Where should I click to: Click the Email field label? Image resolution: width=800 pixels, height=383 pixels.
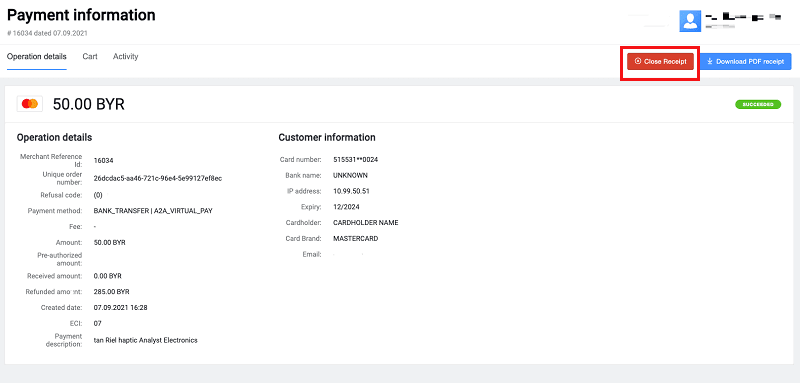click(312, 254)
